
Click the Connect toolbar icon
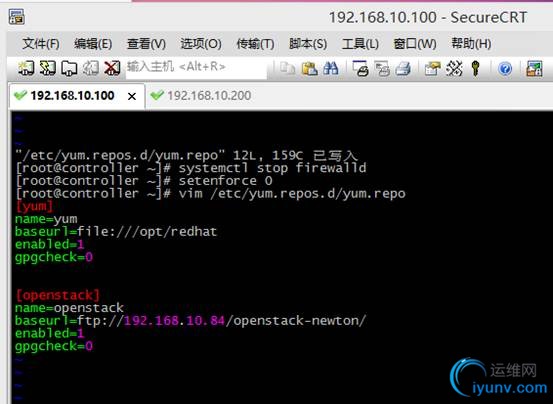click(26, 68)
